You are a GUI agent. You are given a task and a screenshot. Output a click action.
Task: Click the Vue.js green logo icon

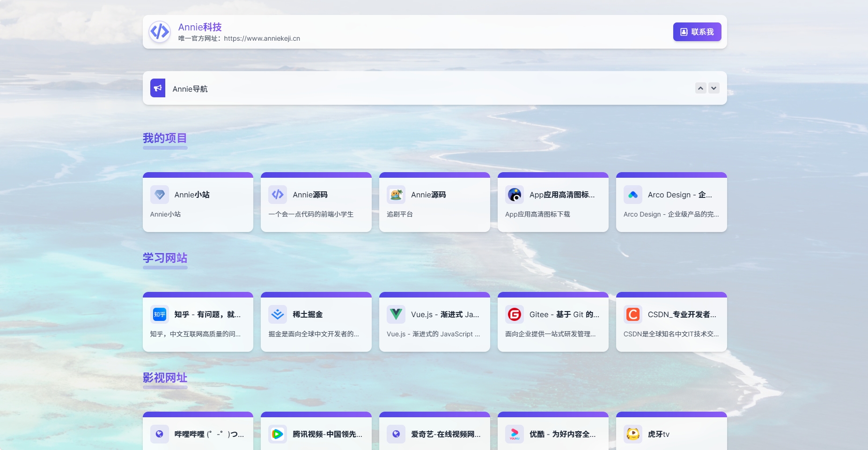[396, 314]
